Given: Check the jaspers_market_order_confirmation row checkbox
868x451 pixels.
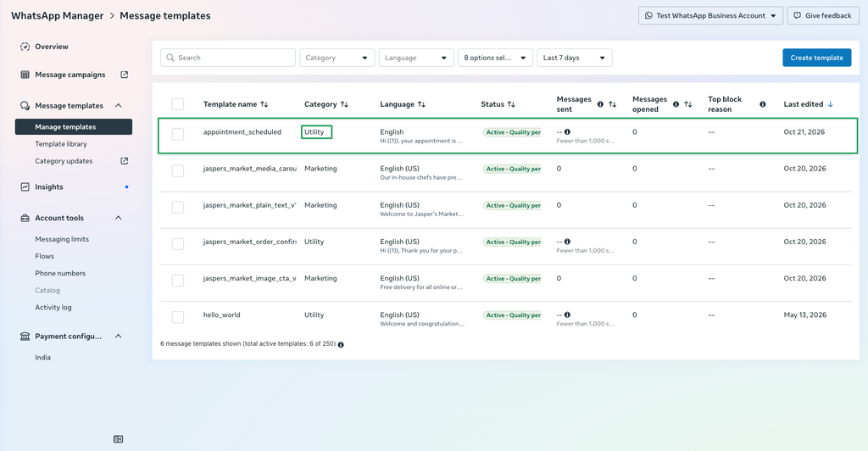Looking at the screenshot, I should point(178,243).
